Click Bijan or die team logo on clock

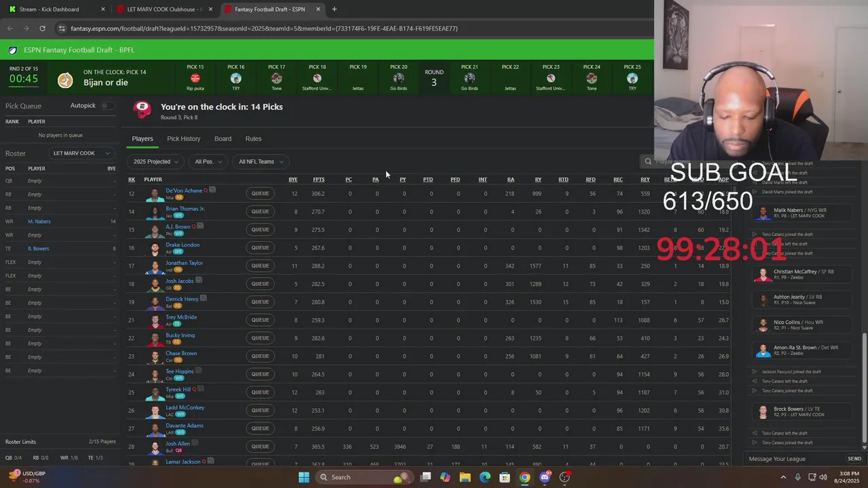click(65, 80)
